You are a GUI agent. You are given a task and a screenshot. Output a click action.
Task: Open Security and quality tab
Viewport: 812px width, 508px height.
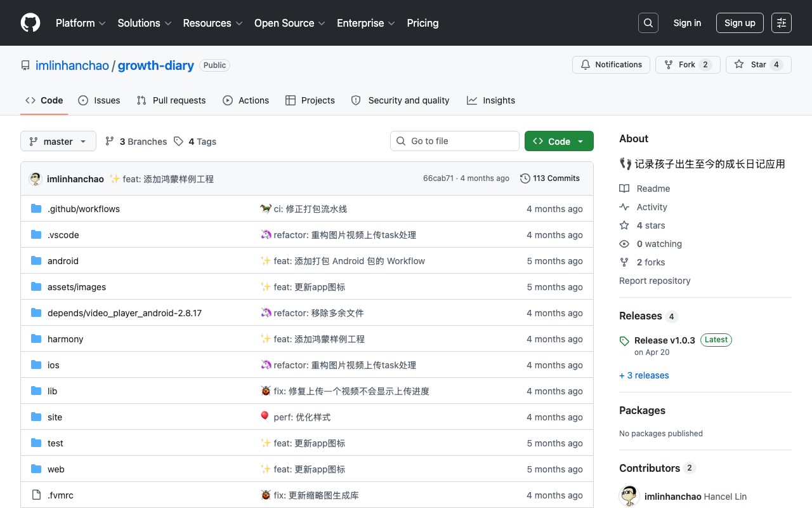(x=400, y=100)
